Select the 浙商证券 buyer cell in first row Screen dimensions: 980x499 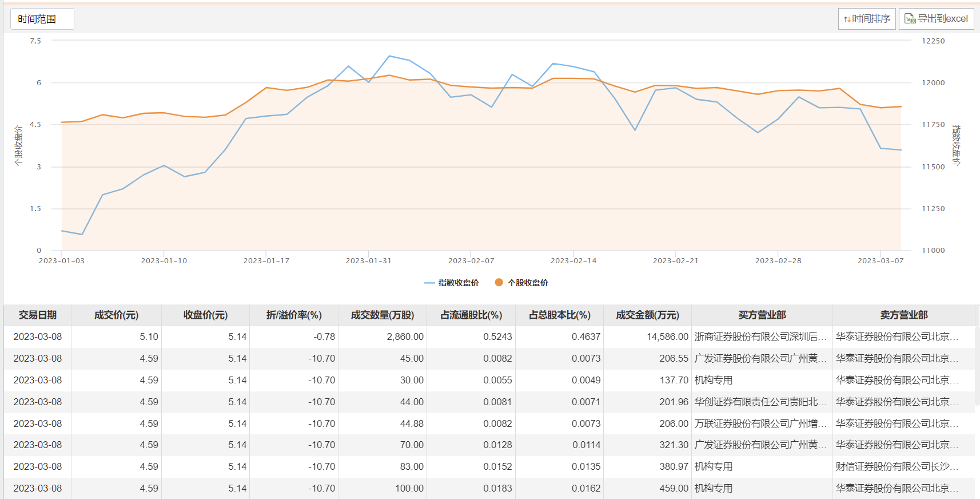tap(760, 337)
